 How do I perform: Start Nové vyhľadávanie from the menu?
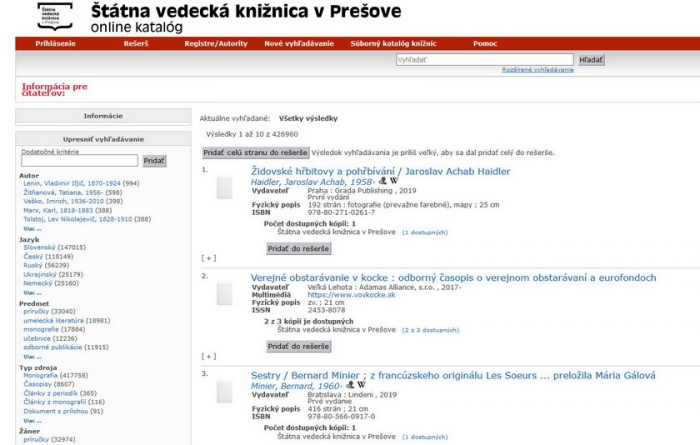pos(299,44)
